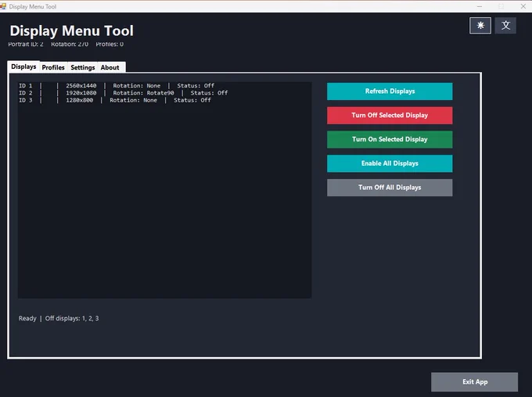Switch language with the 文 icon
The image size is (532, 397).
(x=505, y=26)
